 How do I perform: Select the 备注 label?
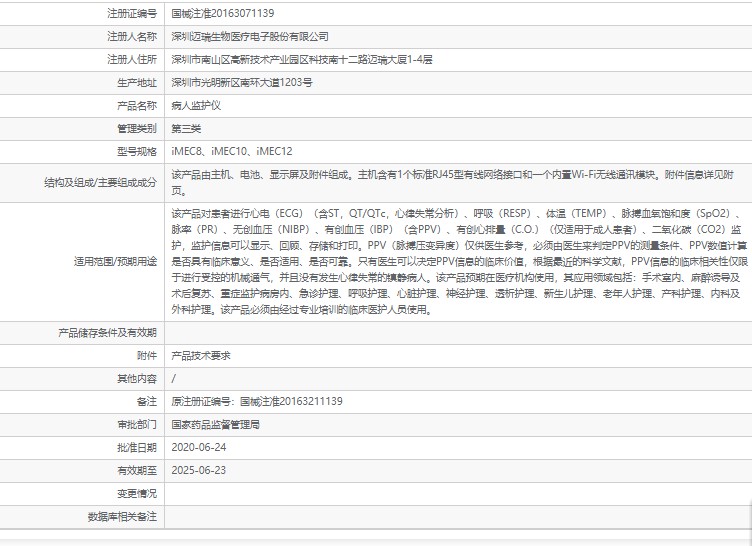point(147,402)
